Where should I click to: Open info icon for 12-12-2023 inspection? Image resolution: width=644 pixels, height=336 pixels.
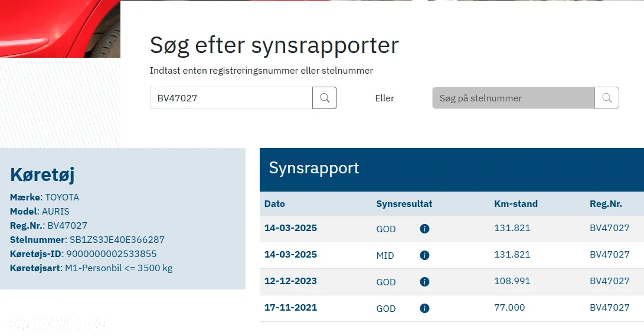(x=424, y=282)
